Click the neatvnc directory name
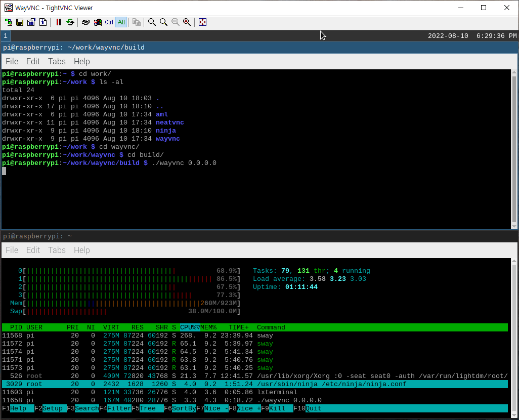This screenshot has height=420, width=519. pyautogui.click(x=170, y=122)
